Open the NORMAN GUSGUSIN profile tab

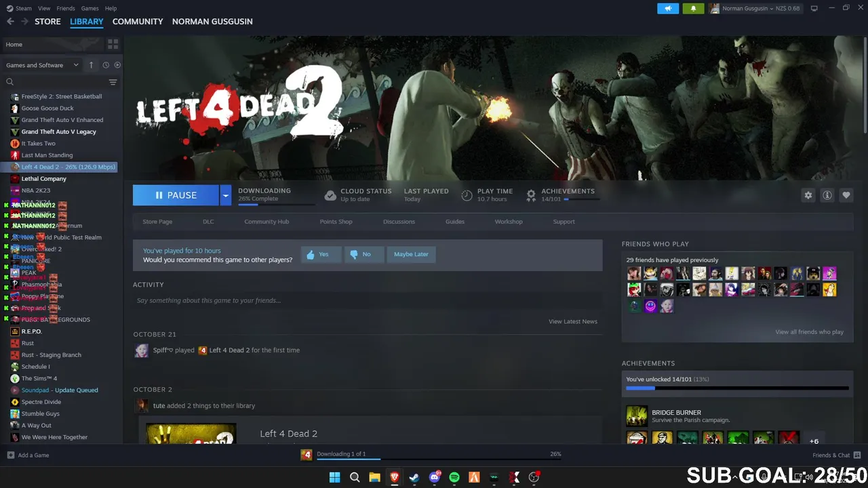(x=212, y=22)
